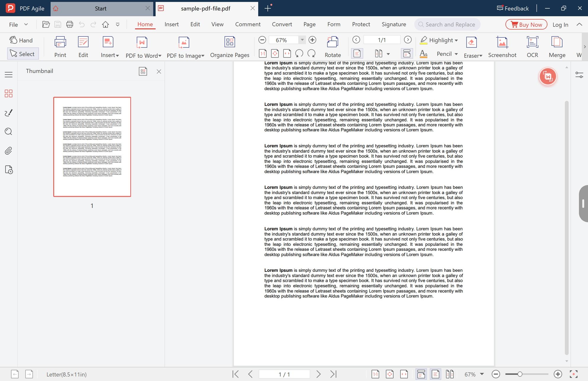Run the OCR tool

coord(532,47)
